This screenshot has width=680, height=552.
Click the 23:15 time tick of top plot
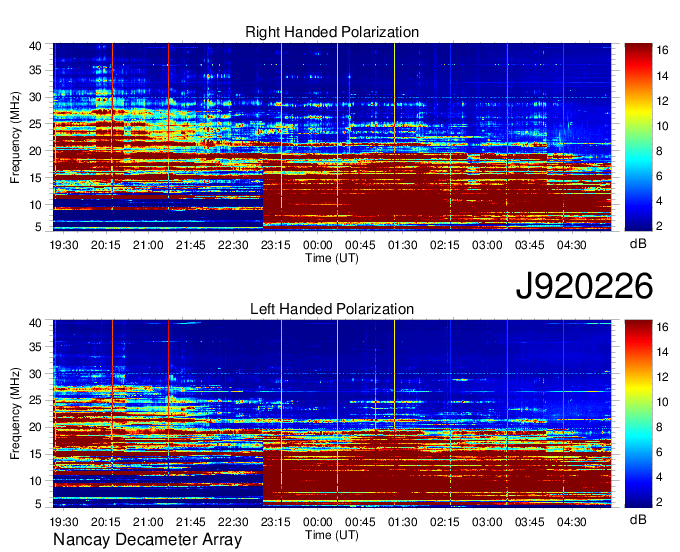275,245
